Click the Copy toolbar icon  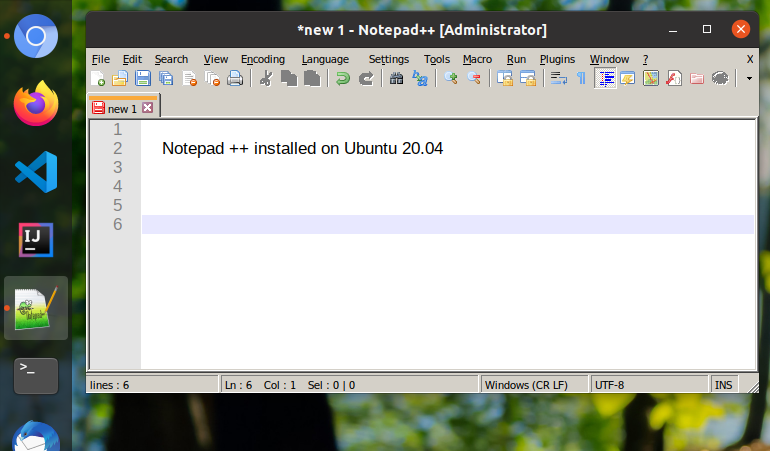point(289,78)
